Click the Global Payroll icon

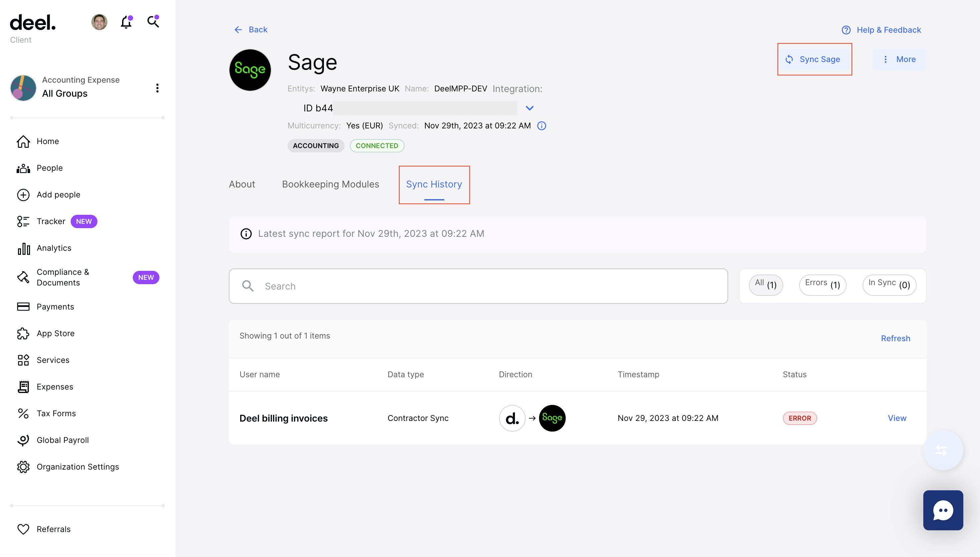pyautogui.click(x=23, y=440)
